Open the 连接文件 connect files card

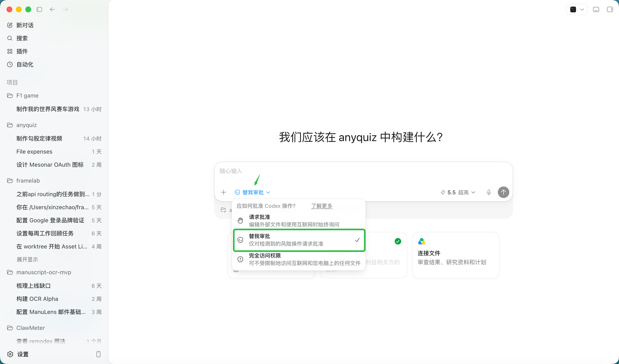[x=456, y=255]
